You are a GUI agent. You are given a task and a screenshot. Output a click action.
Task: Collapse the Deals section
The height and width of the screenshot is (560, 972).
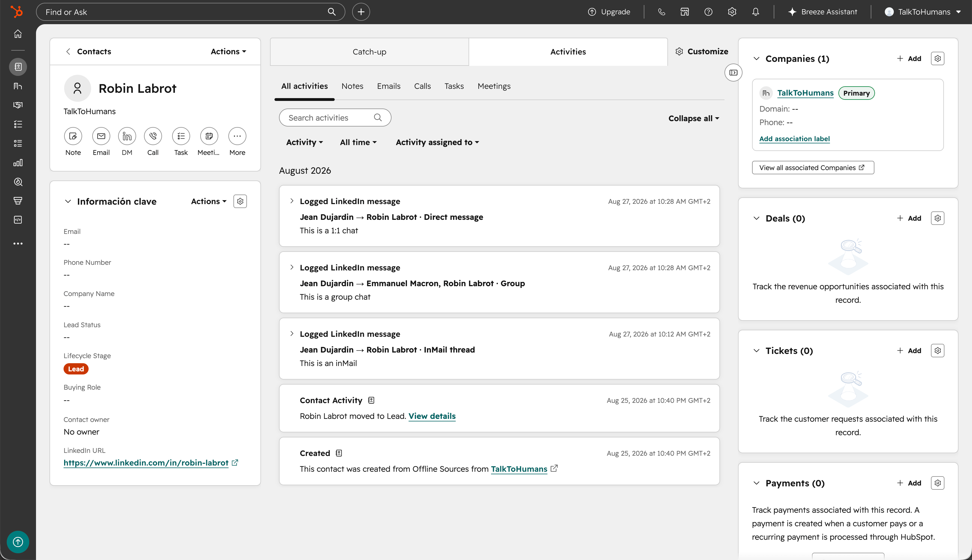(757, 218)
